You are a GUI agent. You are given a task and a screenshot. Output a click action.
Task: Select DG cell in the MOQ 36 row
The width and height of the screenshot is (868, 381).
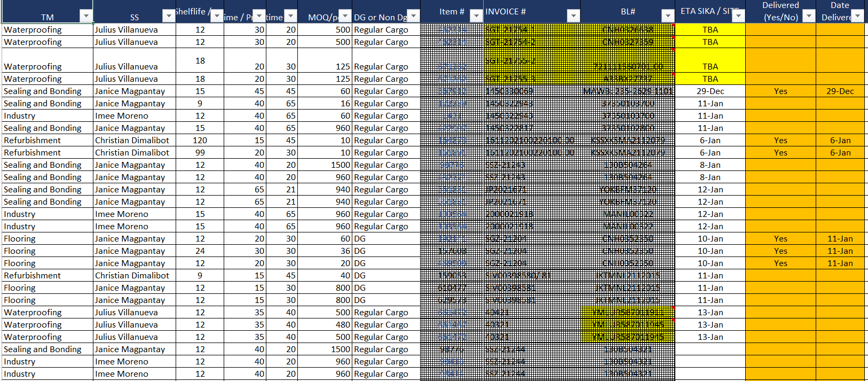click(386, 251)
